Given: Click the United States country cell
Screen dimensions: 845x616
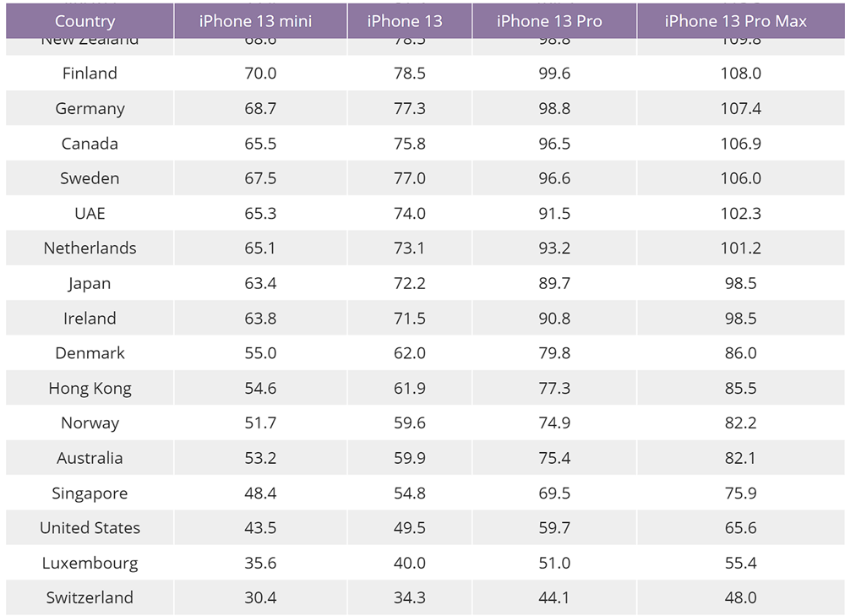Looking at the screenshot, I should coord(90,527).
